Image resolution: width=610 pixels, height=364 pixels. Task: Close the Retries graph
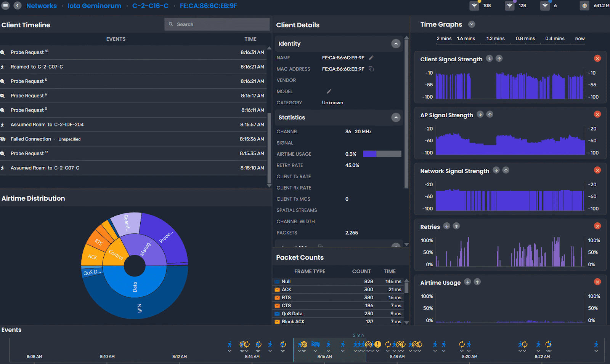pyautogui.click(x=597, y=226)
